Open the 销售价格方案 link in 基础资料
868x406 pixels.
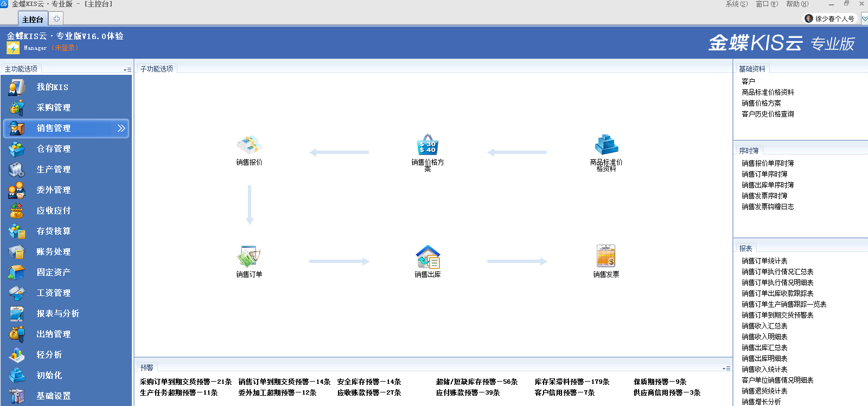(761, 103)
